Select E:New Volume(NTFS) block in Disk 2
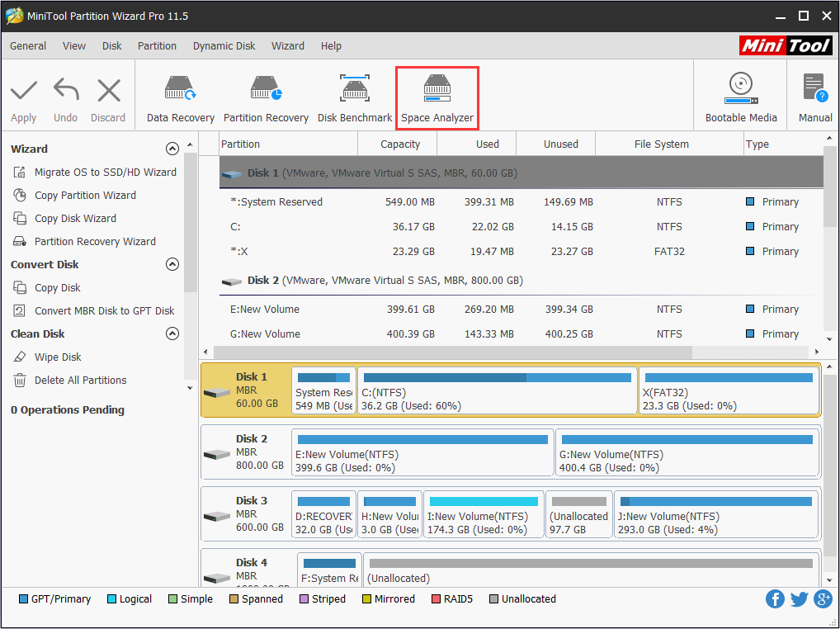Image resolution: width=840 pixels, height=629 pixels. [x=422, y=452]
